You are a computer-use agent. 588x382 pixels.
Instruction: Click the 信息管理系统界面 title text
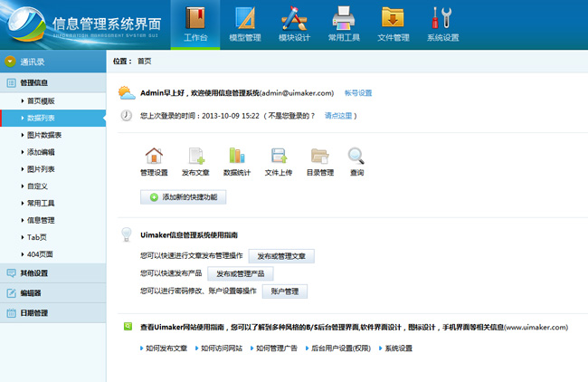tap(107, 24)
